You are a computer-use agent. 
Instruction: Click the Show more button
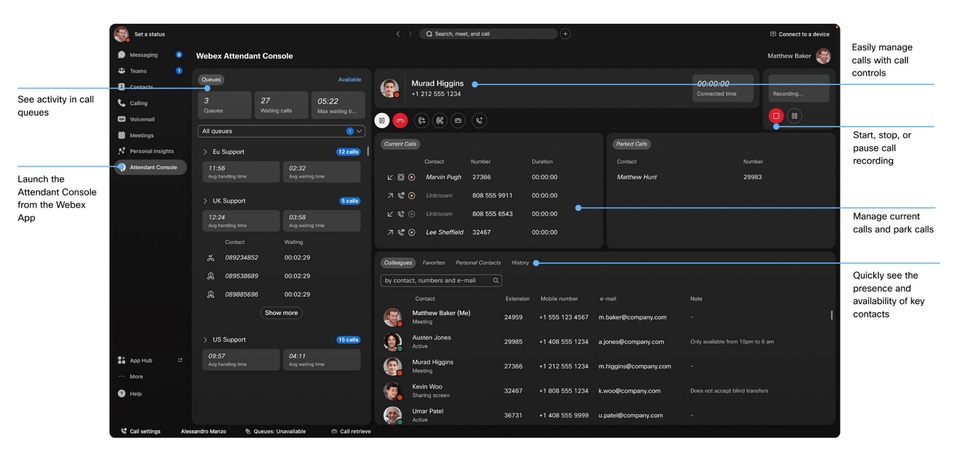coord(281,313)
